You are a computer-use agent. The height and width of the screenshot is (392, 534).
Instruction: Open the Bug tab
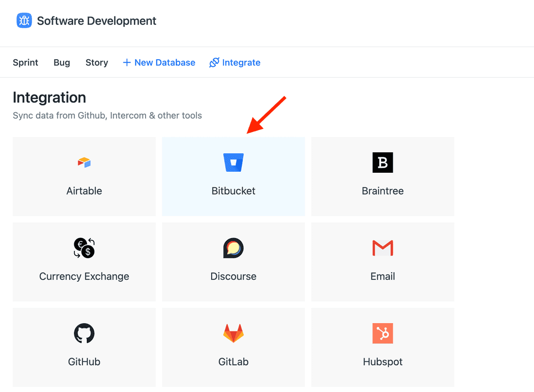point(62,62)
